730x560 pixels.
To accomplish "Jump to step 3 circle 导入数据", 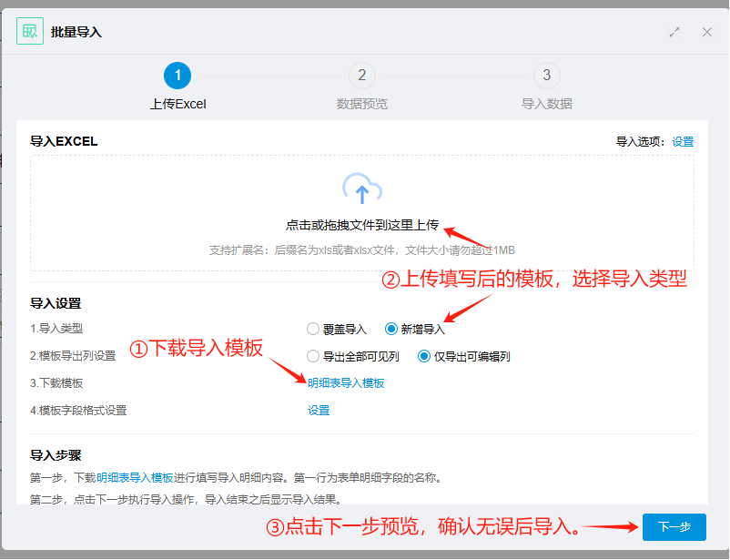I will 546,76.
